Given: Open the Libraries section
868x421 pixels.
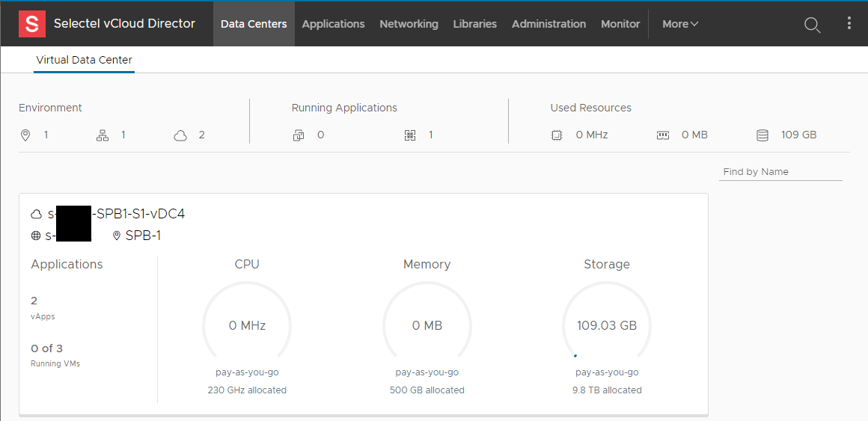Looking at the screenshot, I should point(475,24).
